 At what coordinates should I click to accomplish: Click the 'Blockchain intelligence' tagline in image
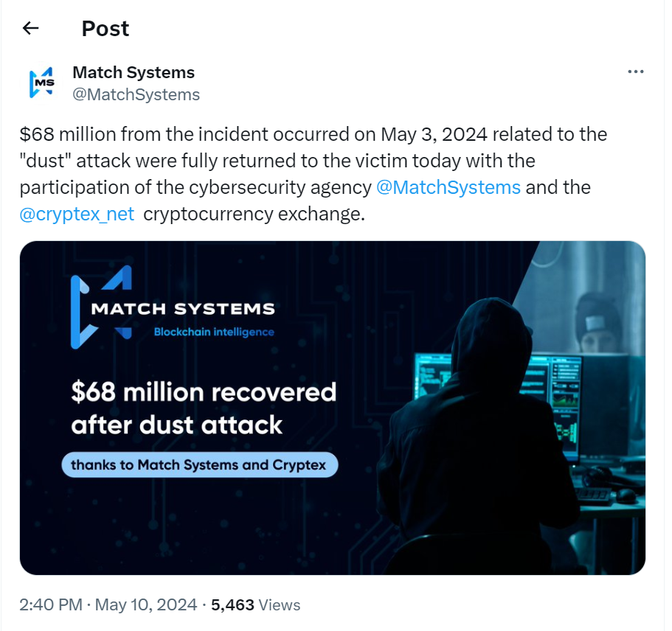[214, 332]
